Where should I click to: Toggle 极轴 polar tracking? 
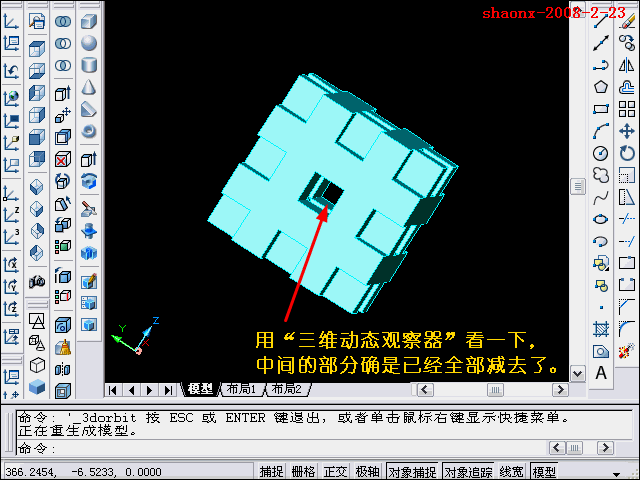(x=367, y=471)
